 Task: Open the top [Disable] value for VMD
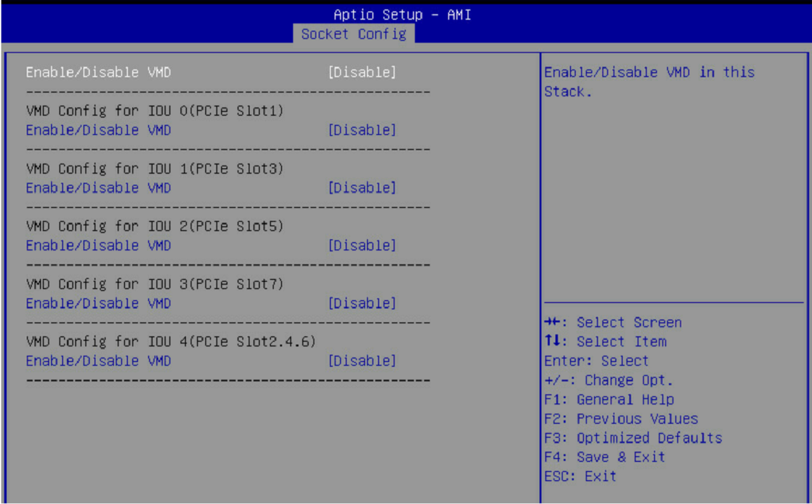(x=362, y=72)
